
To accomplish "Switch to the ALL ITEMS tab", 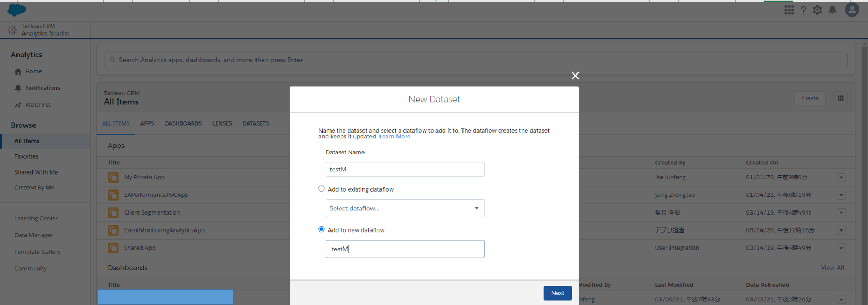I will point(115,123).
